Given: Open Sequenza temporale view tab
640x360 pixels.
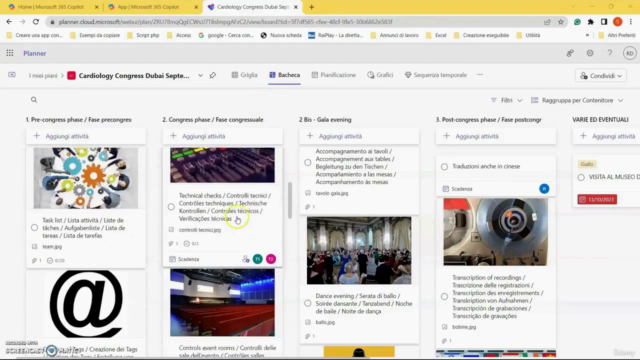Looking at the screenshot, I should 436,75.
